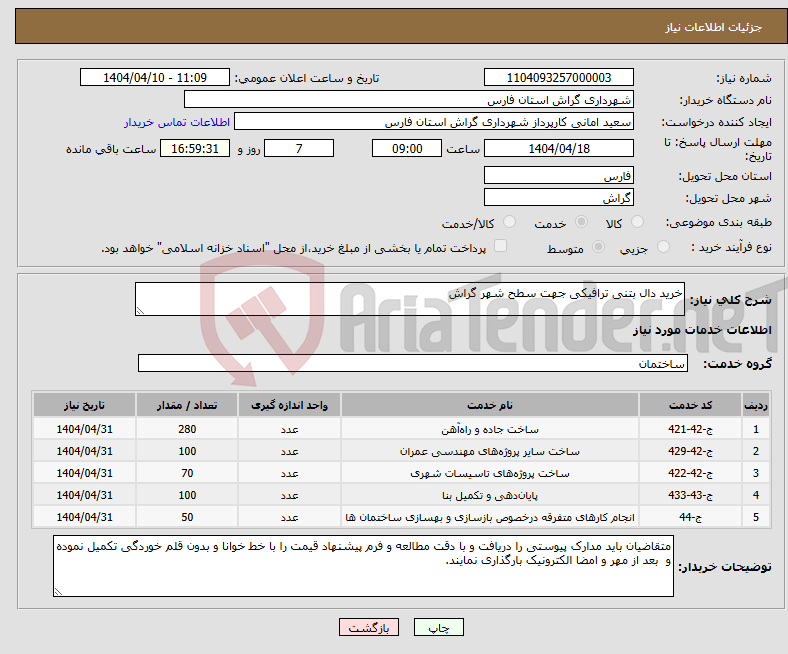Click the heading اطلاعات خدمات مورد نیاز
Viewport: 788px width, 654px height.
(702, 330)
